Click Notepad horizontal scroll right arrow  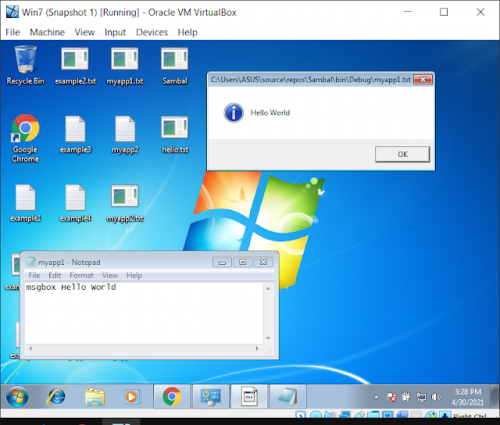[257, 349]
